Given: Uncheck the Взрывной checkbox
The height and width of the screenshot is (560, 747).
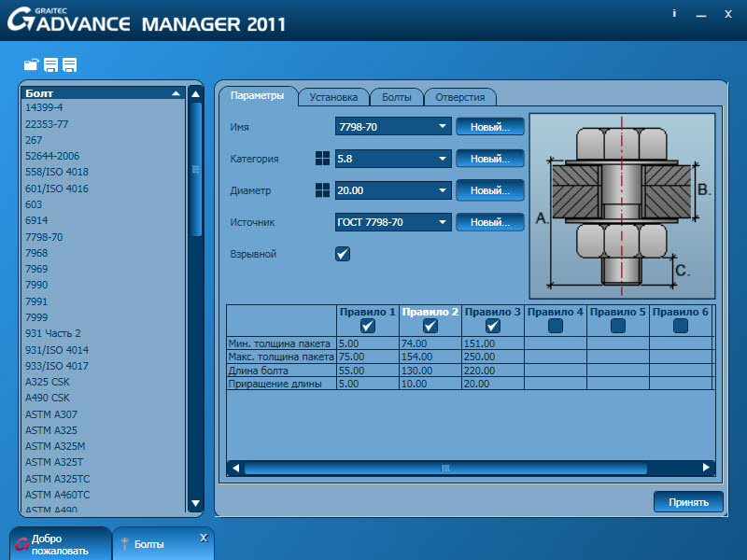Looking at the screenshot, I should pyautogui.click(x=343, y=254).
